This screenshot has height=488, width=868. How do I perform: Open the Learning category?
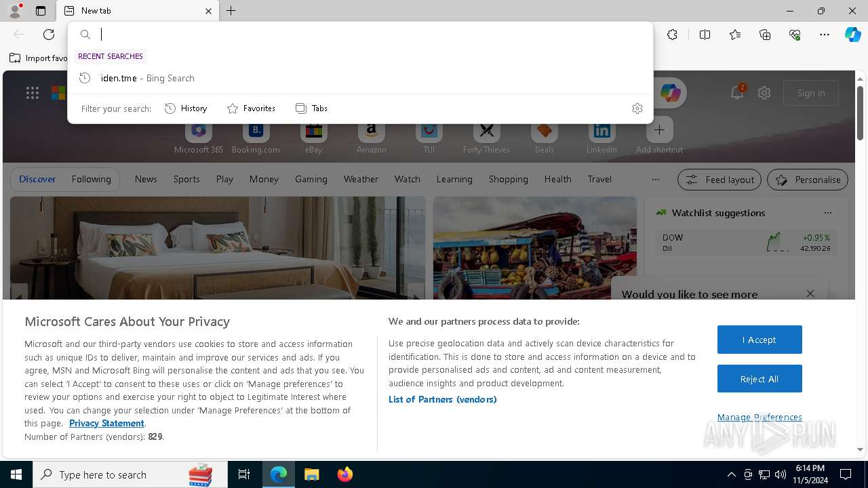coord(454,179)
